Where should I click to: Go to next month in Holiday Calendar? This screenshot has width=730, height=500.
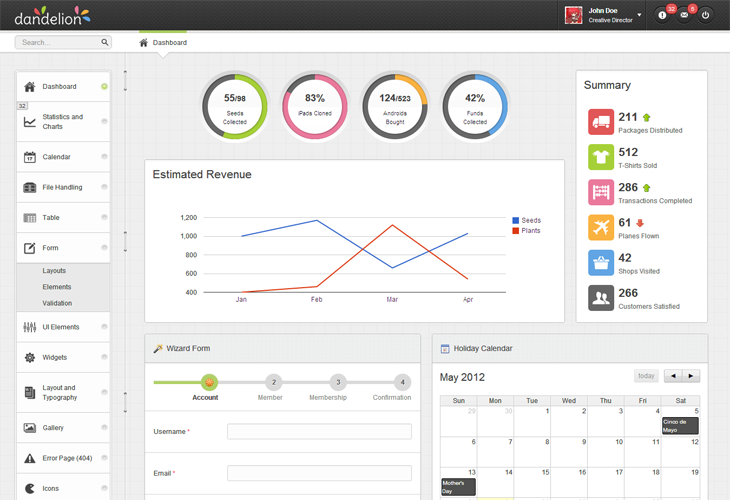click(x=690, y=376)
